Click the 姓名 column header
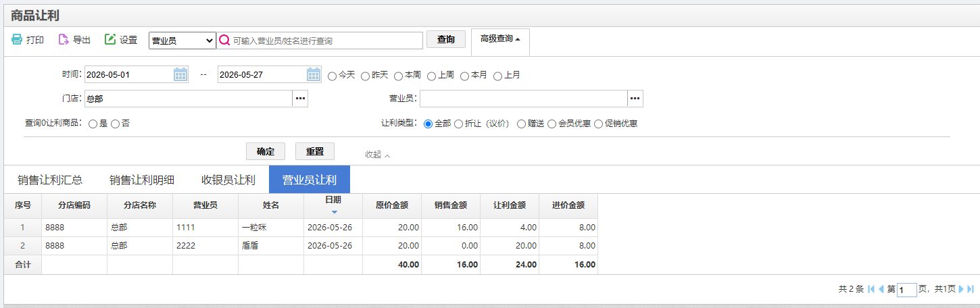 (x=271, y=205)
